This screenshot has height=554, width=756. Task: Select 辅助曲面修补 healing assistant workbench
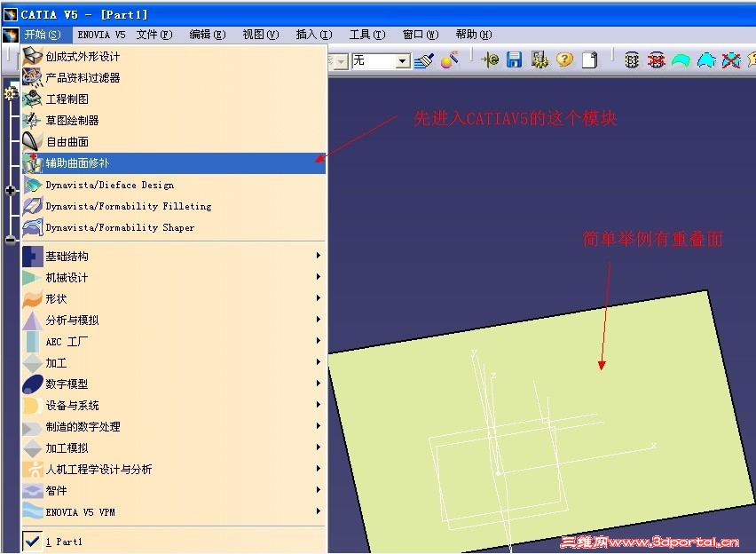(174, 163)
